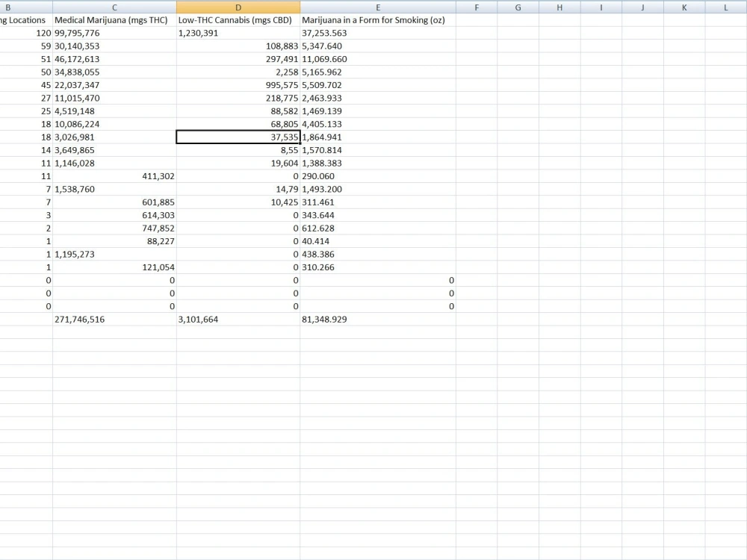Select cell with value 601,885

coord(114,202)
